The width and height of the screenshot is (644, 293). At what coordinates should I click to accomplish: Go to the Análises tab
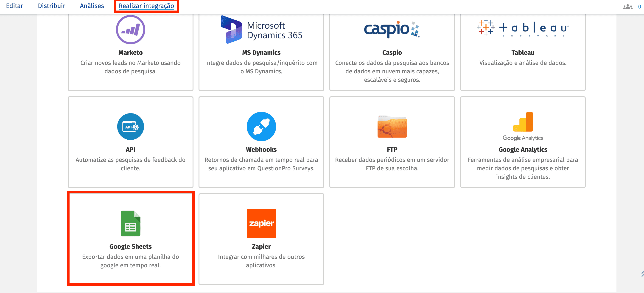92,6
